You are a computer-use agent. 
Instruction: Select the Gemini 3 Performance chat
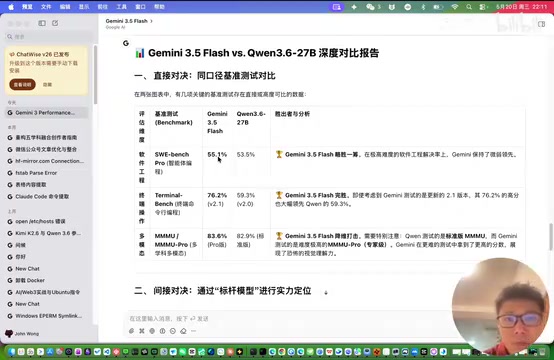(47, 113)
